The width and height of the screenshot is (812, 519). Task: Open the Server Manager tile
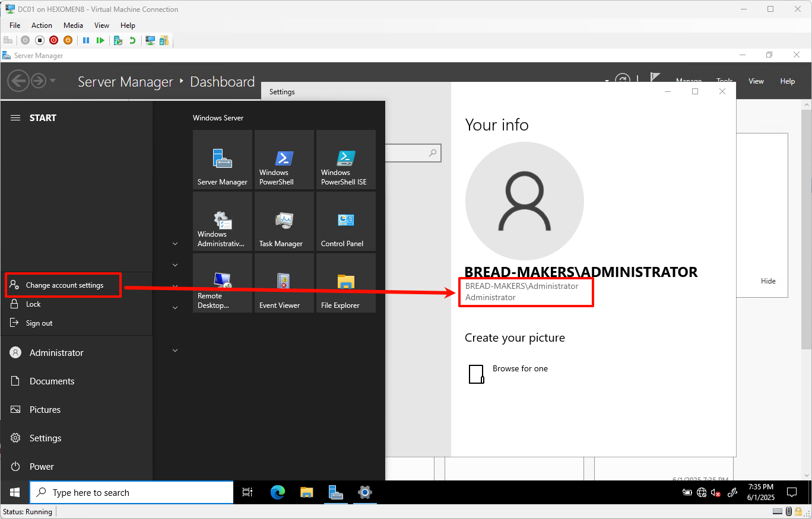(223, 160)
